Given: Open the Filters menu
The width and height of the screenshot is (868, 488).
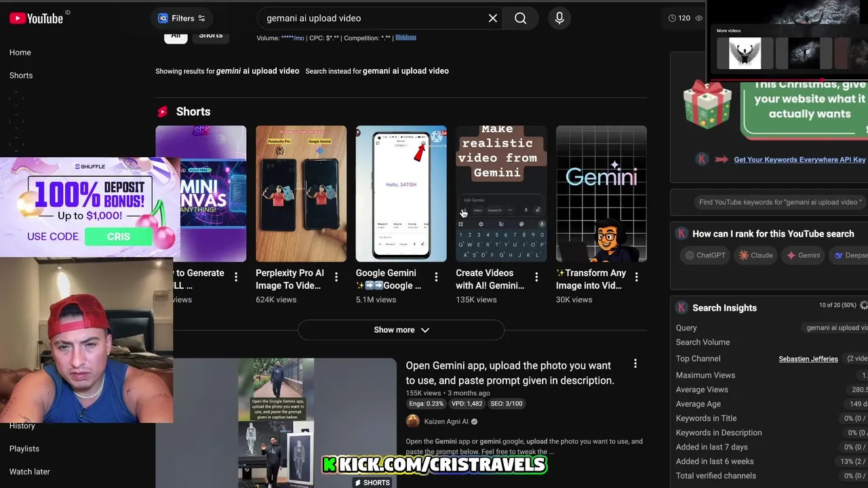Looking at the screenshot, I should pos(182,18).
